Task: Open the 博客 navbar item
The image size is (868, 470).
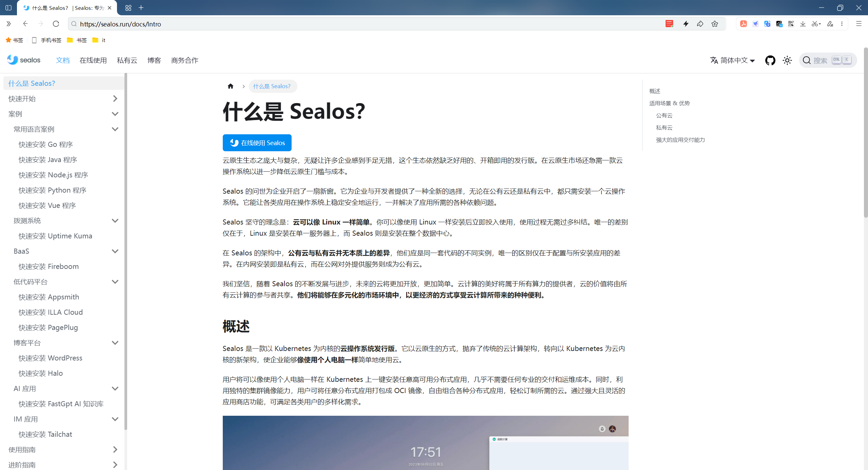Action: [154, 60]
